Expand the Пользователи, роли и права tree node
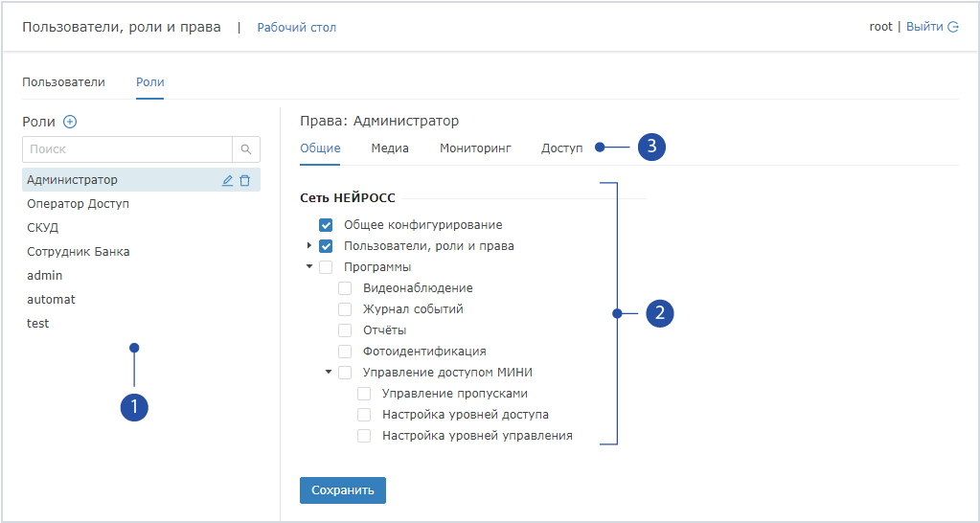Screen dimensions: 980x523 (309, 246)
